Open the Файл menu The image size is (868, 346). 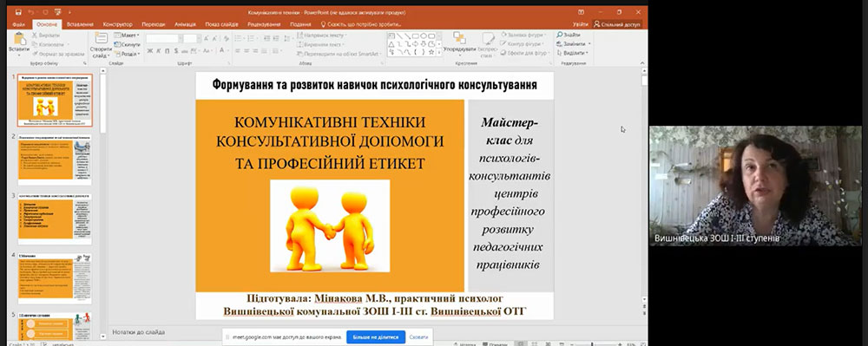[x=18, y=24]
